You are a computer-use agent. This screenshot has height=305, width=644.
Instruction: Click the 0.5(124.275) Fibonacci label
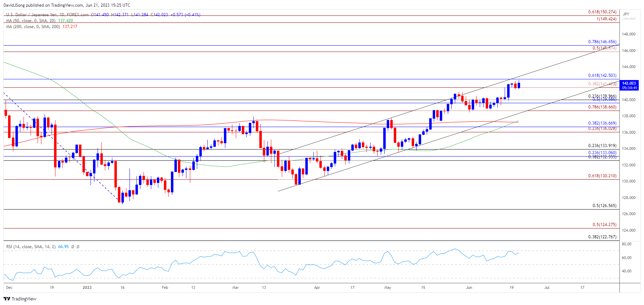[604, 225]
